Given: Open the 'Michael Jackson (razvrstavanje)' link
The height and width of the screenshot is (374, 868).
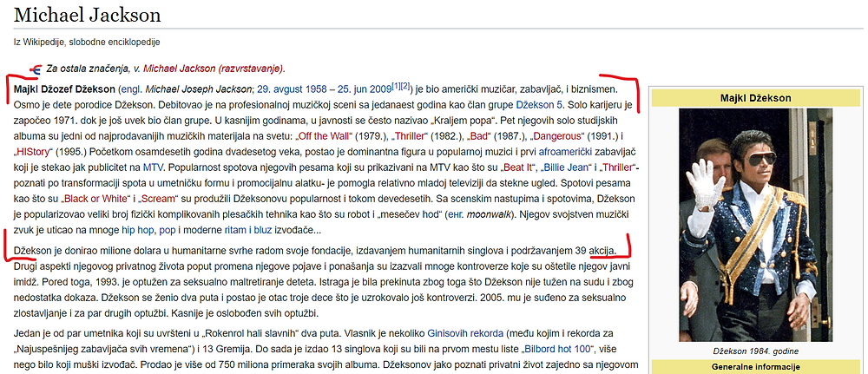Looking at the screenshot, I should click(x=214, y=69).
